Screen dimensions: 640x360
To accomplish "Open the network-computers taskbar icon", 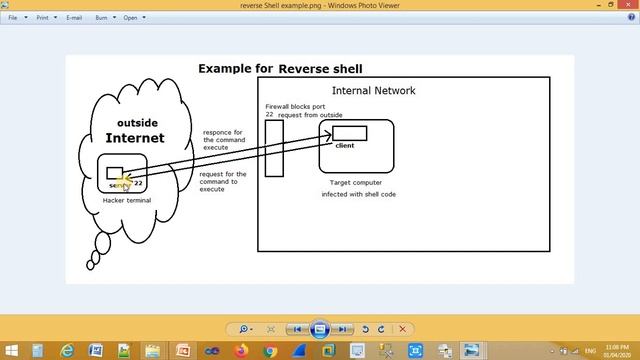I will (x=444, y=351).
